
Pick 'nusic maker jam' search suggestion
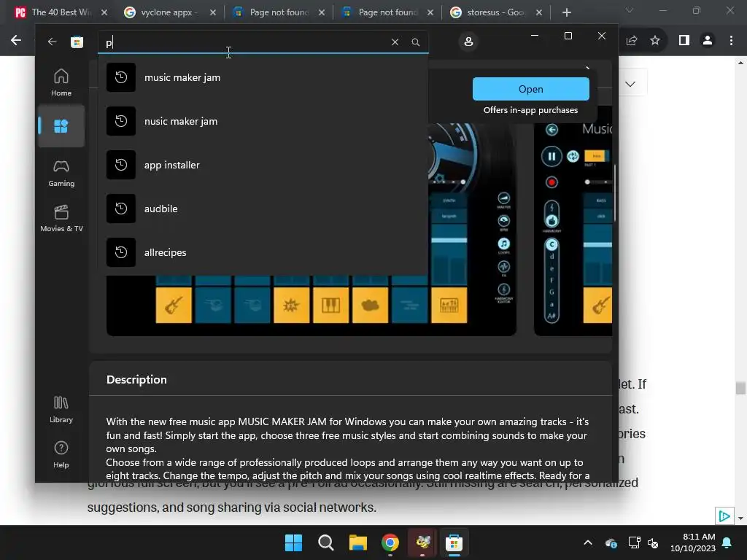[263, 122]
